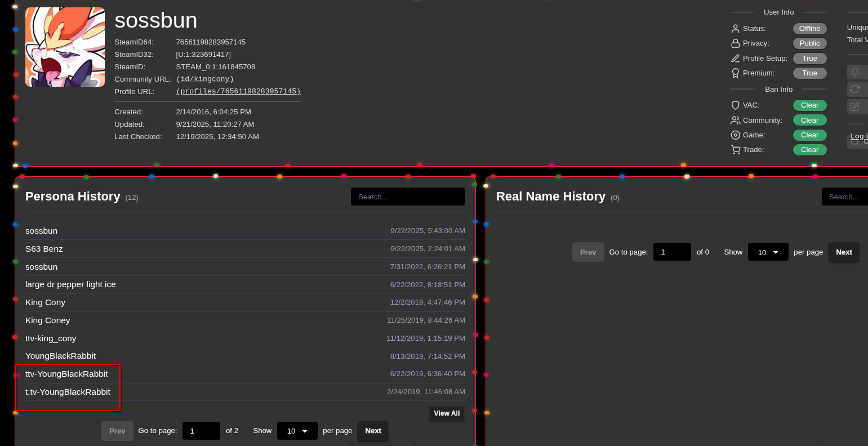Click the green VAC Clear badge
868x446 pixels.
809,105
